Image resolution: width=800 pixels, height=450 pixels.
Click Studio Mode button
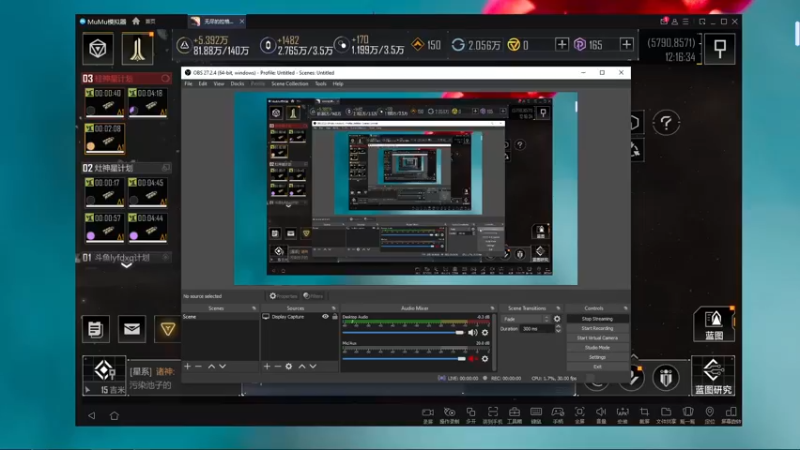coord(597,347)
